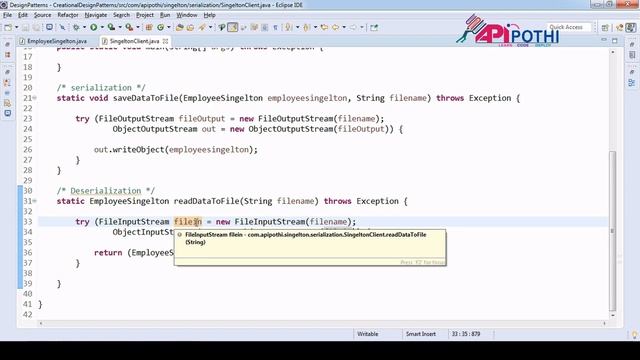Click the Writable status bar entry
This screenshot has width=640, height=360.
point(368,334)
